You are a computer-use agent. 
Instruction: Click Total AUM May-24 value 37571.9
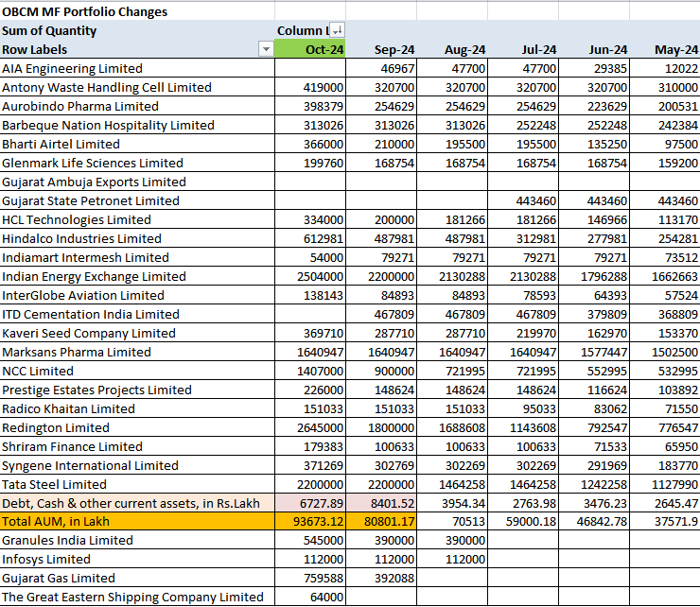coord(676,521)
